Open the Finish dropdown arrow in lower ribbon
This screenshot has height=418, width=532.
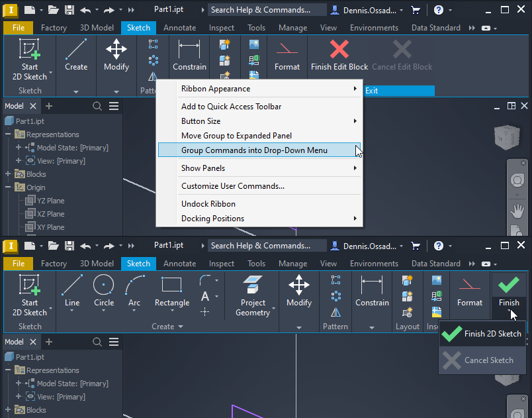click(x=509, y=311)
